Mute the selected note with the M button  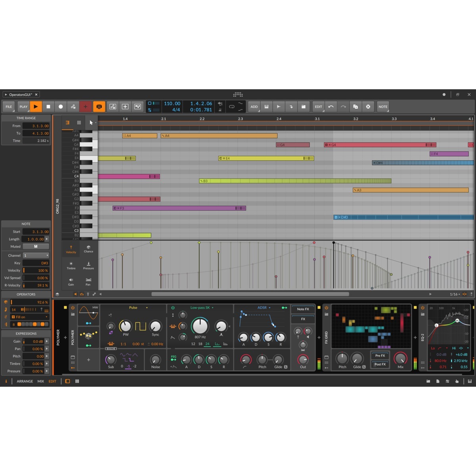(x=36, y=246)
